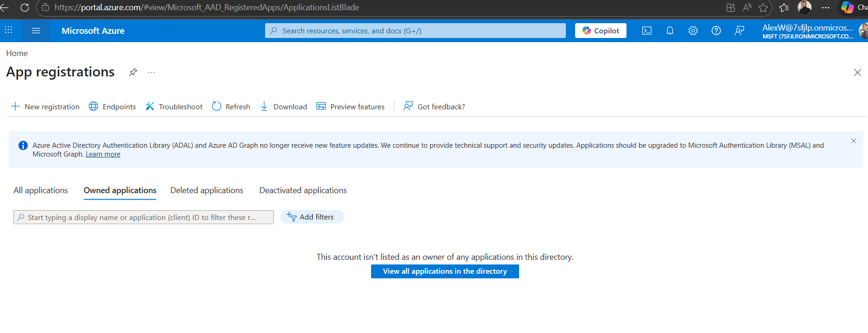Open the Copilot button
The image size is (868, 333).
click(601, 31)
